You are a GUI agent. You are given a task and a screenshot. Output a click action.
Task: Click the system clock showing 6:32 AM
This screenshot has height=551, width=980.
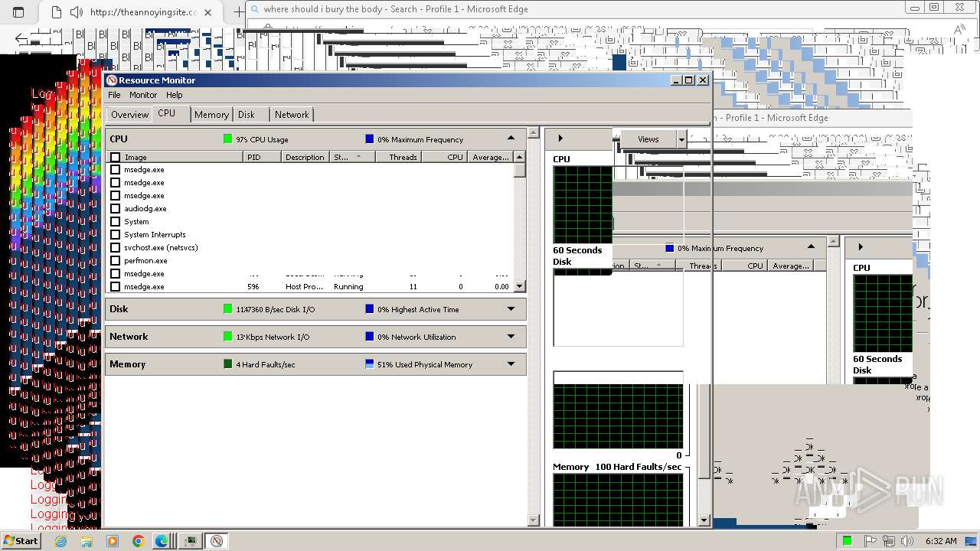(x=940, y=541)
